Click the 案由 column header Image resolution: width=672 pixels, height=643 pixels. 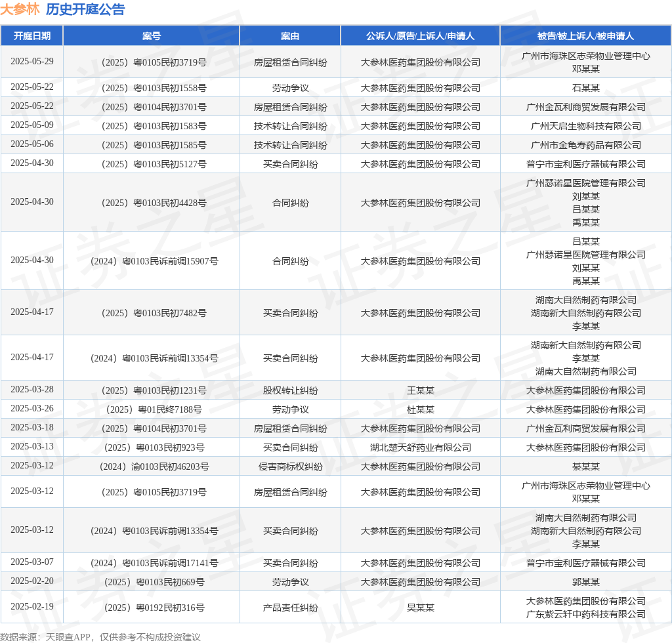[x=290, y=36]
